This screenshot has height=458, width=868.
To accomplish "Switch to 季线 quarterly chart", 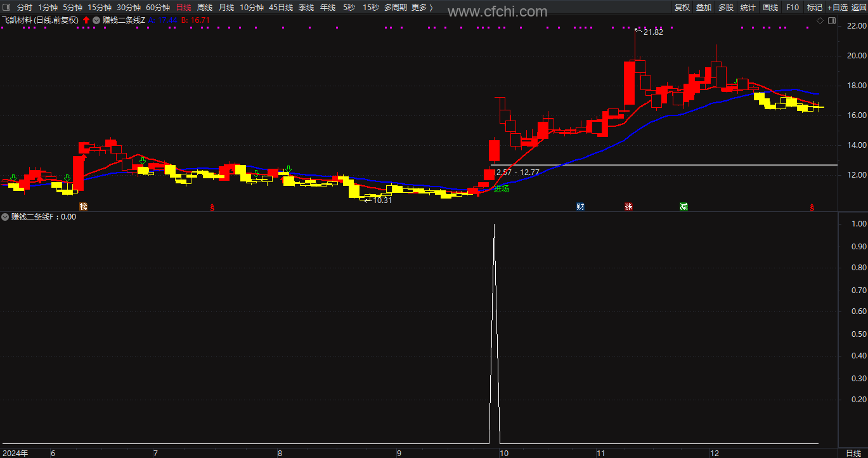I will (x=306, y=8).
